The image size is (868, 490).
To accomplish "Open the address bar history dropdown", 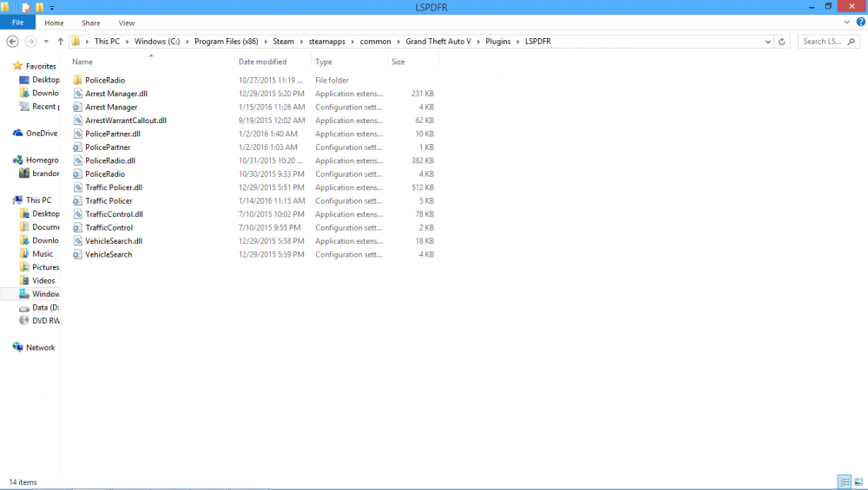I will tap(768, 42).
